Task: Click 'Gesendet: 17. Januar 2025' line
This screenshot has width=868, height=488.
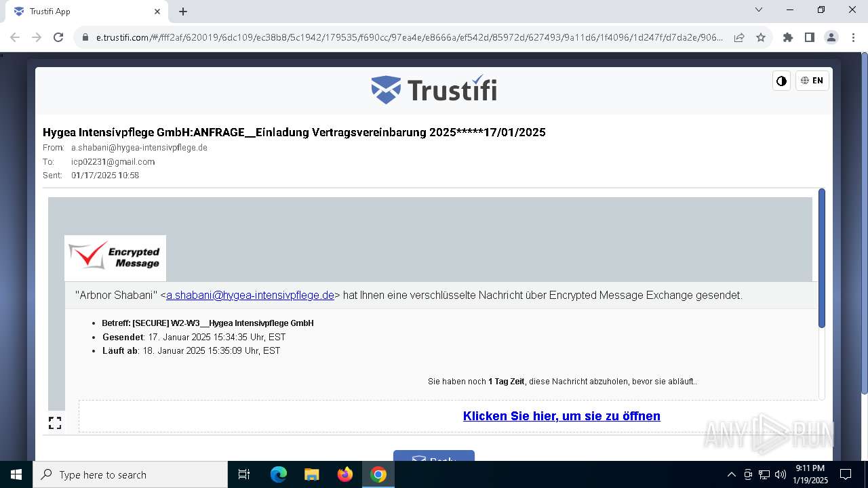Action: pyautogui.click(x=194, y=337)
